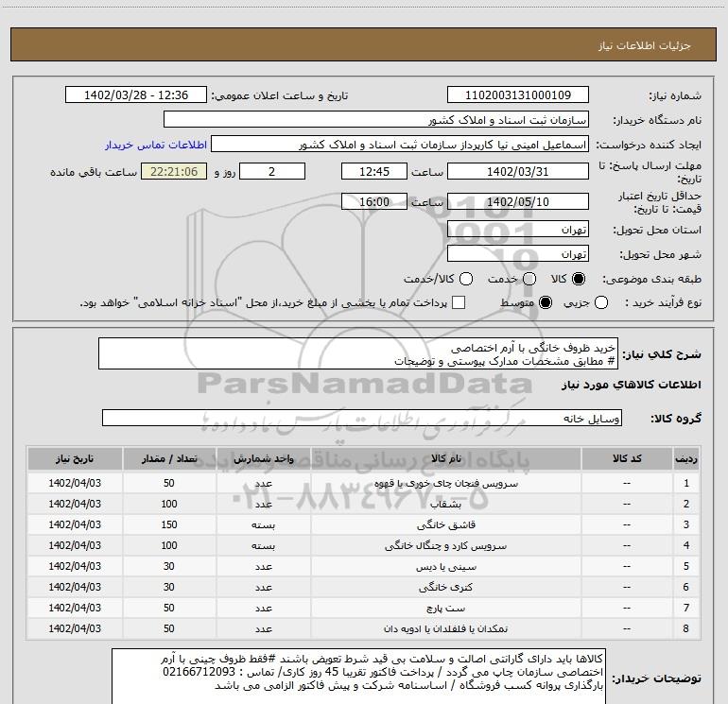Click the delivery city field تهران
The width and height of the screenshot is (728, 704).
coord(518,254)
